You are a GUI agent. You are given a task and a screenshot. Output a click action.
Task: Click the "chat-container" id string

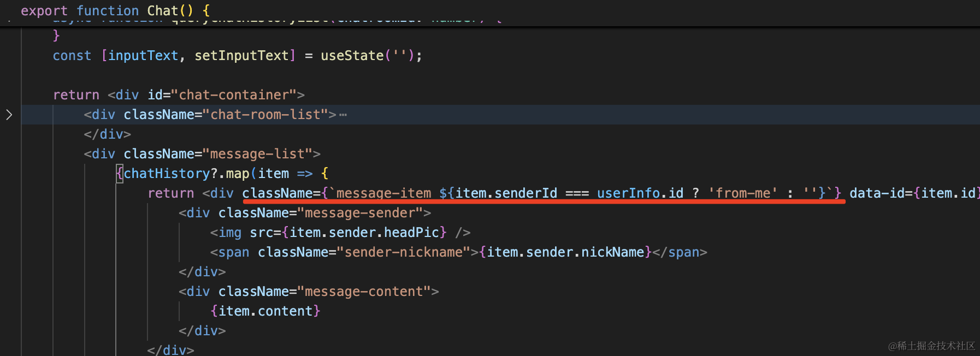click(234, 95)
